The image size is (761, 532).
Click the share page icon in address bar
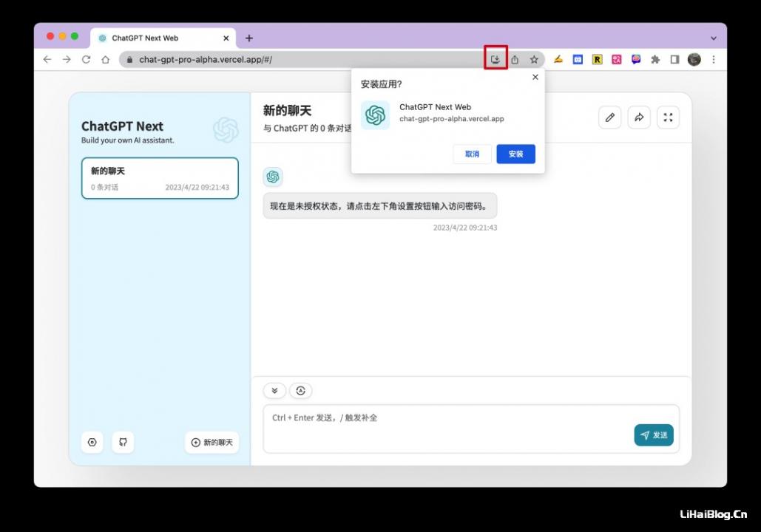click(x=515, y=59)
